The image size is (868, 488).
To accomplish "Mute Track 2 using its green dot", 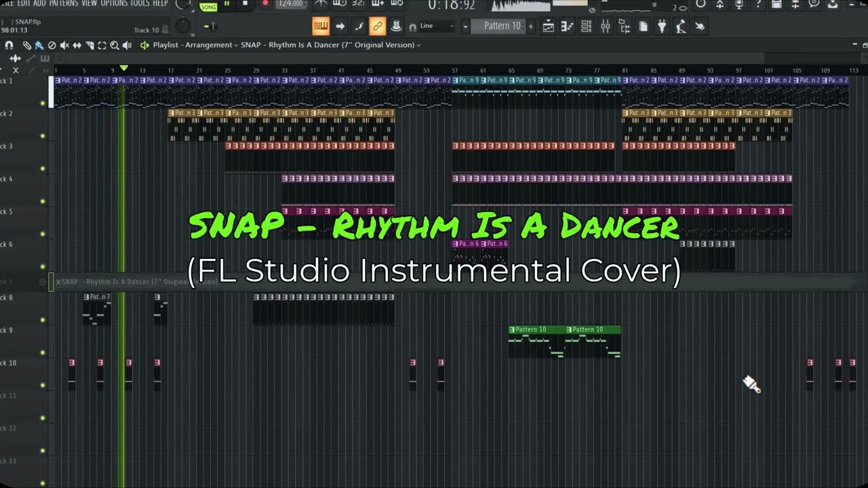I will tap(43, 136).
